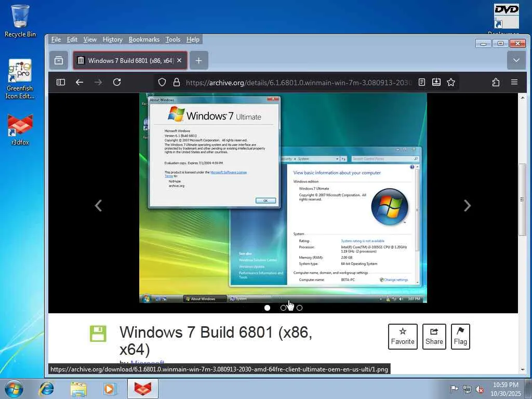Viewport: 532px width, 399px height.
Task: Open the tracking protection shield icon
Action: click(x=162, y=82)
